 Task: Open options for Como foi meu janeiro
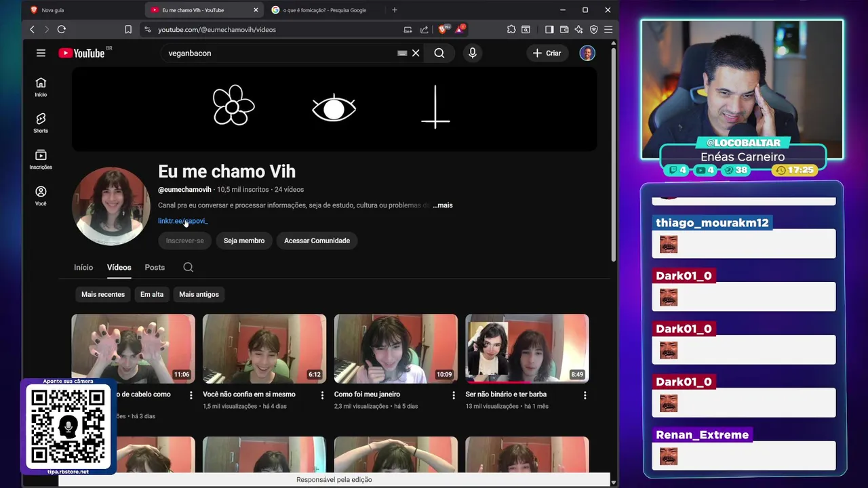(x=454, y=394)
